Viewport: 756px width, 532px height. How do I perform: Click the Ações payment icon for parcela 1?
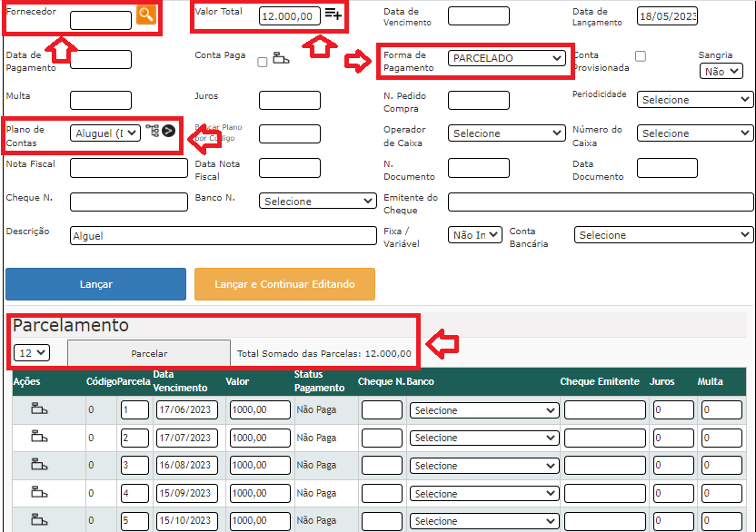coord(39,409)
